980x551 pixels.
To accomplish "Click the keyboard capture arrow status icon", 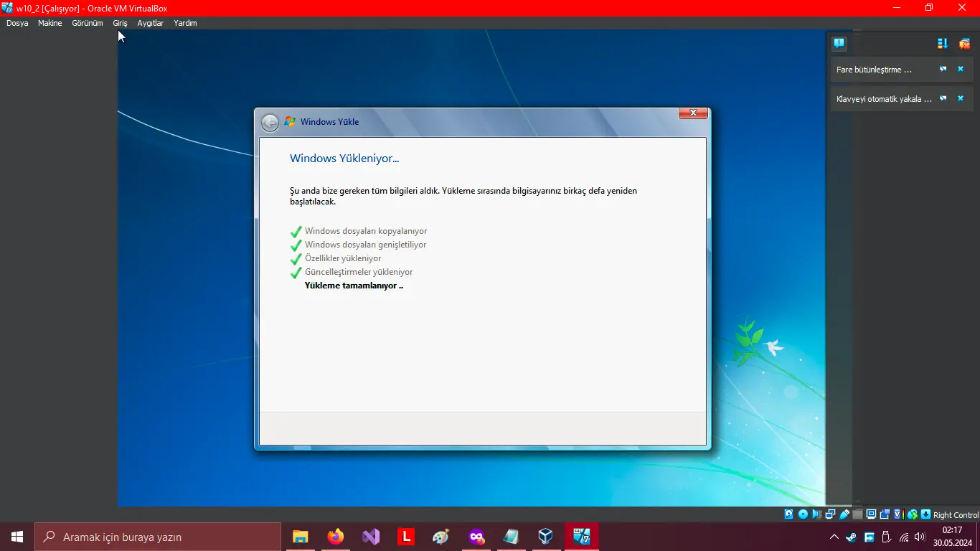I will pyautogui.click(x=925, y=514).
